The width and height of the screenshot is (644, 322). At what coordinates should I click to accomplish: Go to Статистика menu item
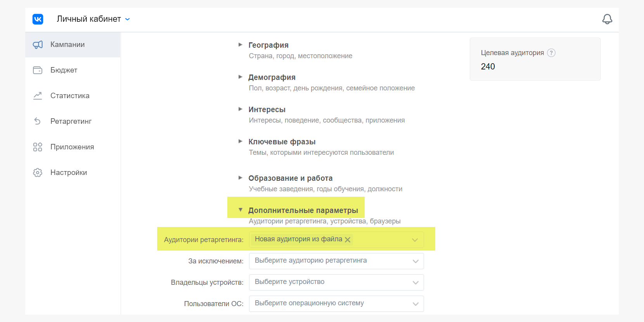coord(70,96)
